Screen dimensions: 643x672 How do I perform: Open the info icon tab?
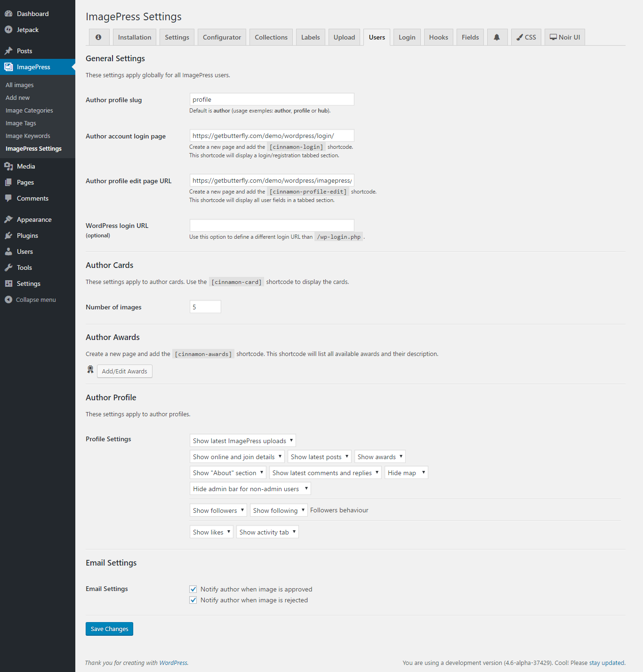[98, 37]
